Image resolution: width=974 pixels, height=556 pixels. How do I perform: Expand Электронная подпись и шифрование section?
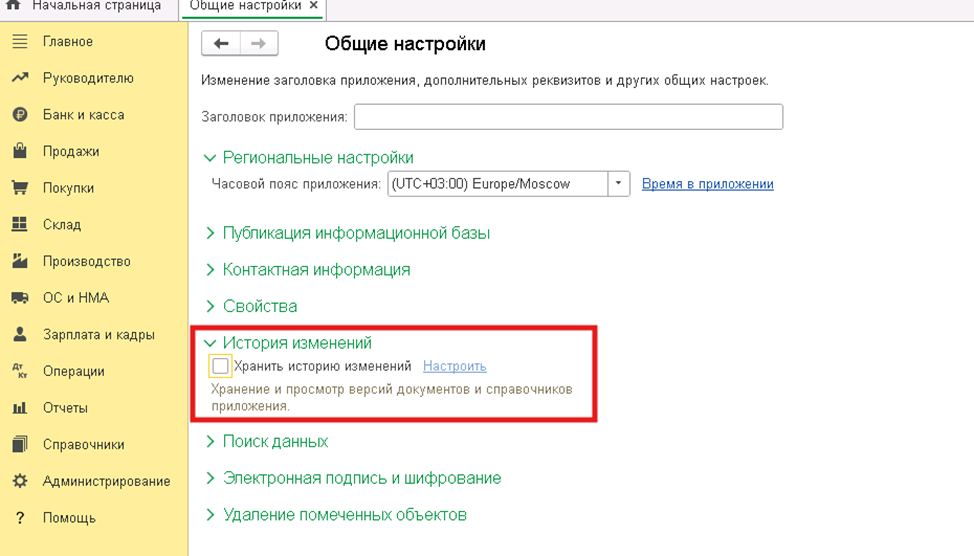(210, 478)
